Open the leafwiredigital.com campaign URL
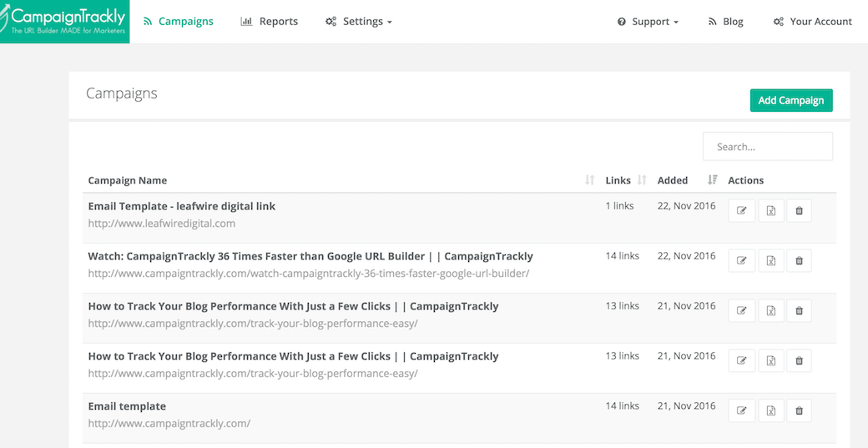 click(162, 224)
